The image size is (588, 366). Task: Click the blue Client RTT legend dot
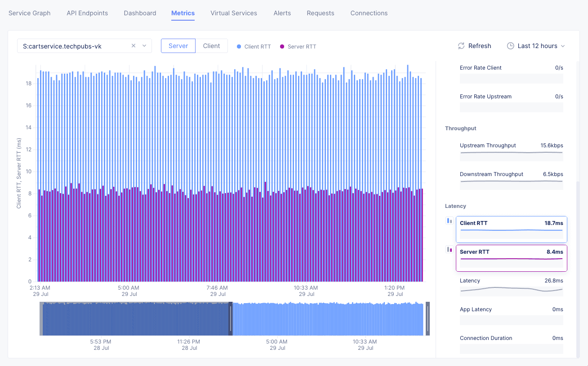coord(239,46)
